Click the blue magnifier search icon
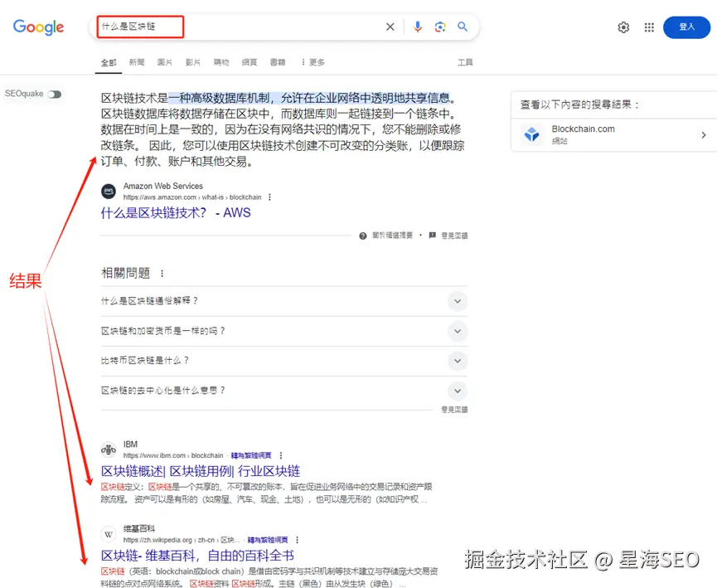 coord(463,27)
